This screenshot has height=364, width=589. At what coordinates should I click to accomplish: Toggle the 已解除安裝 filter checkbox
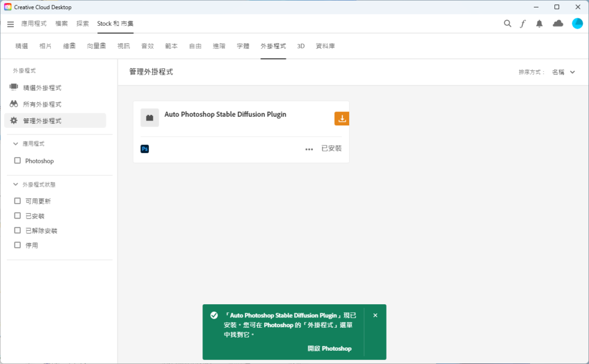pyautogui.click(x=17, y=230)
